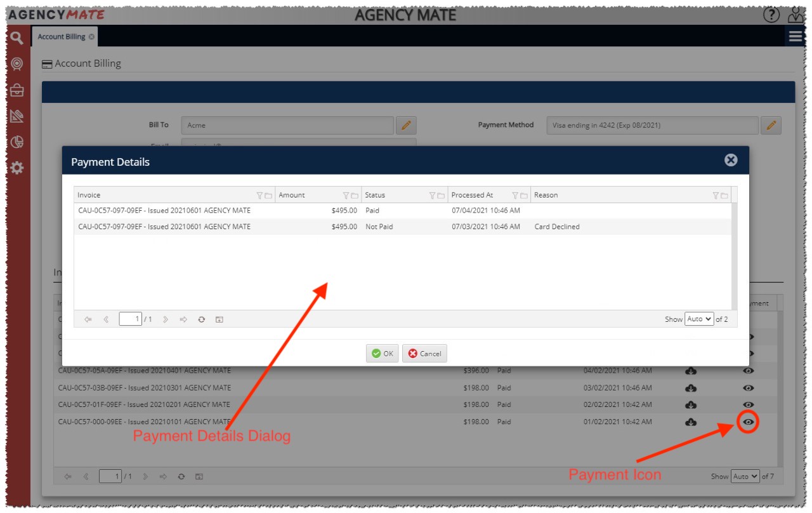The height and width of the screenshot is (513, 812).
Task: Go to next page in Payment Details pager
Action: 166,319
